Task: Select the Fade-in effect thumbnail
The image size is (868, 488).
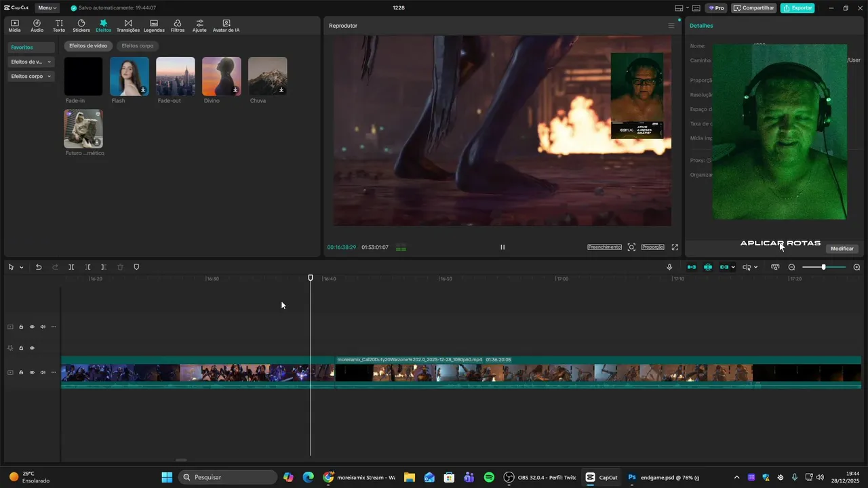Action: pos(83,77)
